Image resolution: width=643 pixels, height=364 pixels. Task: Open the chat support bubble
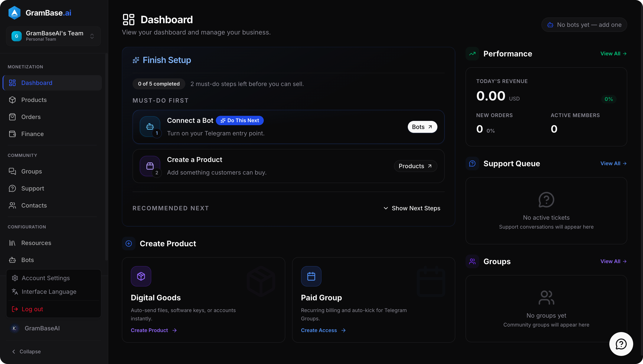tap(621, 344)
